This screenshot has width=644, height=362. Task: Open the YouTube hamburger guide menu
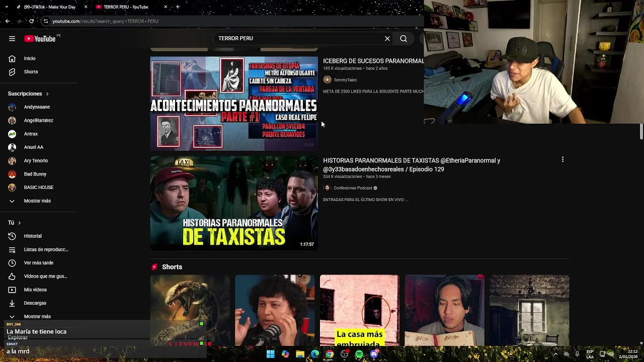click(x=12, y=39)
